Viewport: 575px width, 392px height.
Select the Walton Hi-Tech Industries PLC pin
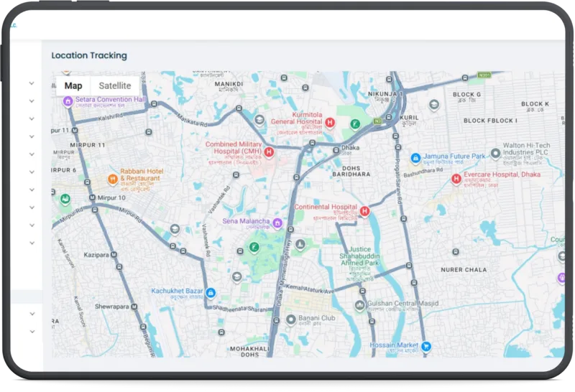point(495,153)
